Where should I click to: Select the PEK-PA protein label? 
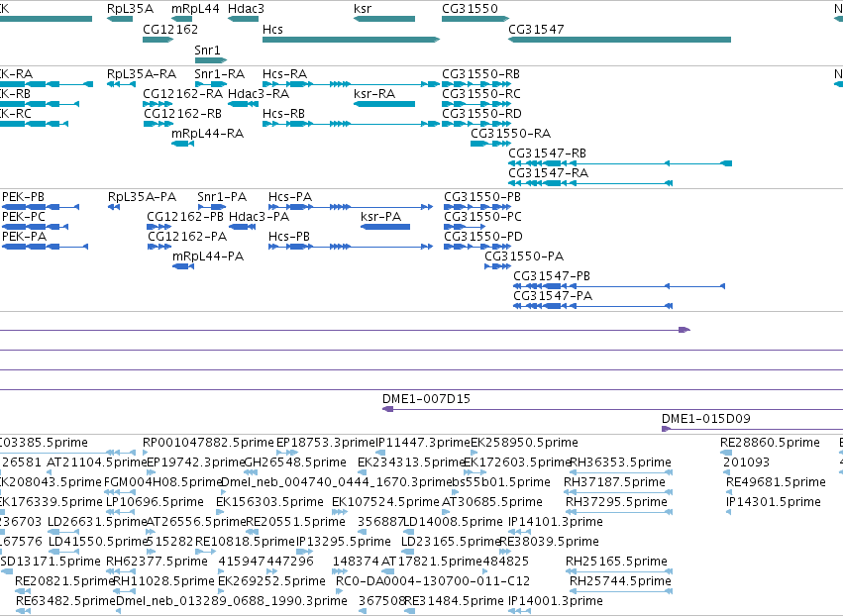pyautogui.click(x=24, y=237)
